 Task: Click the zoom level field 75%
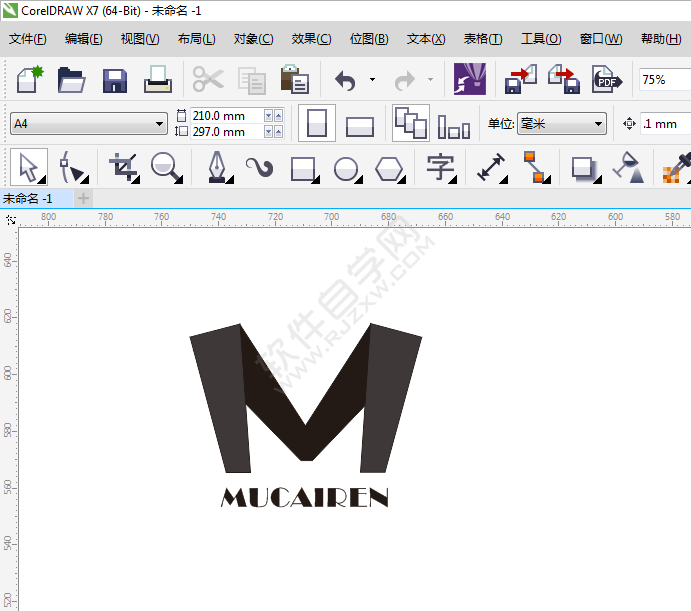tap(665, 80)
